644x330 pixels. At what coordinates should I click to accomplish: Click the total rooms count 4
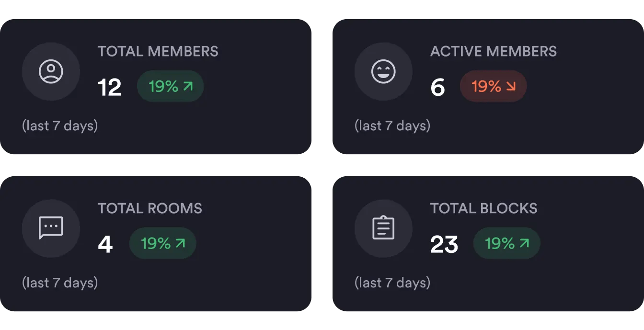(x=105, y=244)
